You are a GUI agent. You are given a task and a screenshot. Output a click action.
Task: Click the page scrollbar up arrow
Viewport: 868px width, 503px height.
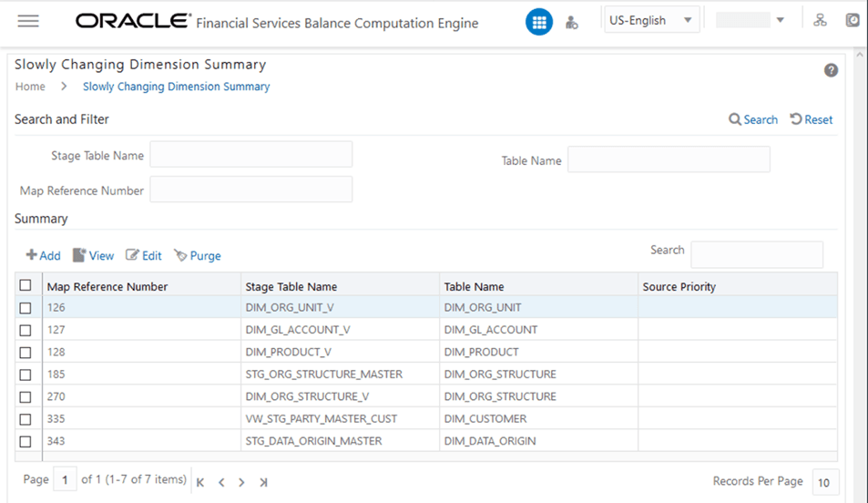[x=860, y=55]
